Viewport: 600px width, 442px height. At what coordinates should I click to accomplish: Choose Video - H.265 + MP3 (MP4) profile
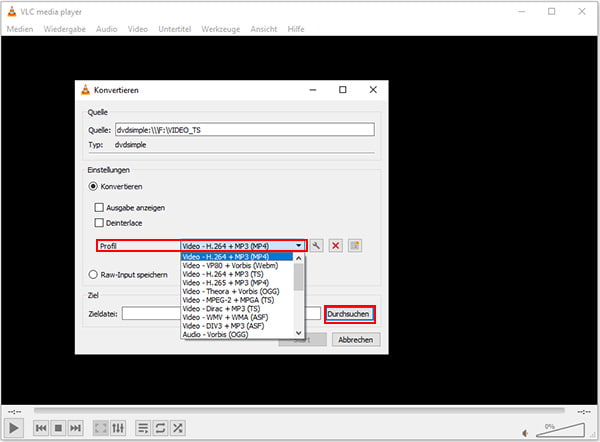(x=237, y=283)
